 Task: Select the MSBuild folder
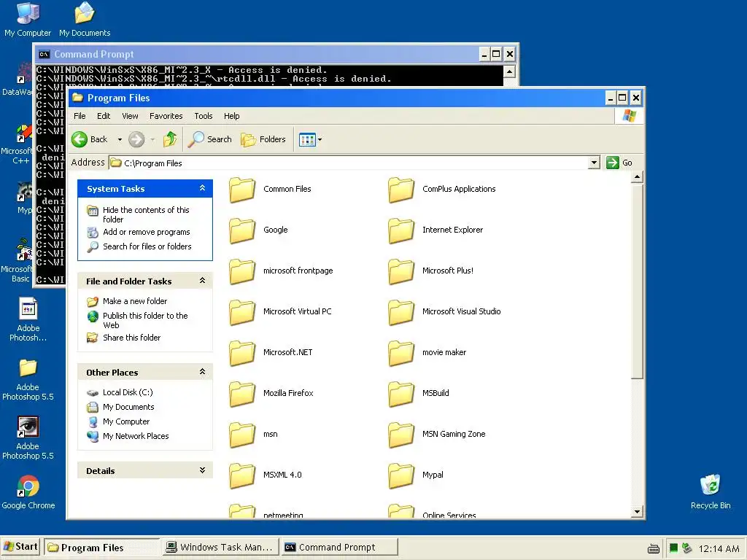[x=419, y=393]
